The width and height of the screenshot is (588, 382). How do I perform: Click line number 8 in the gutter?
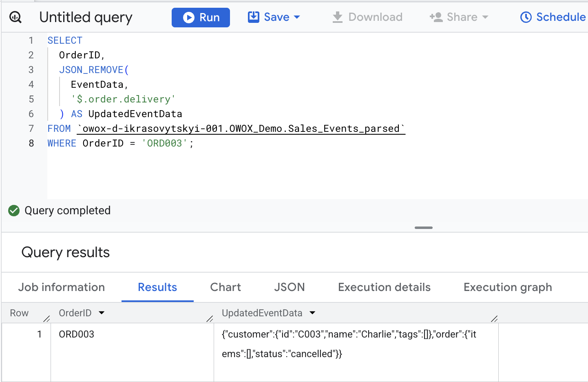(x=31, y=143)
